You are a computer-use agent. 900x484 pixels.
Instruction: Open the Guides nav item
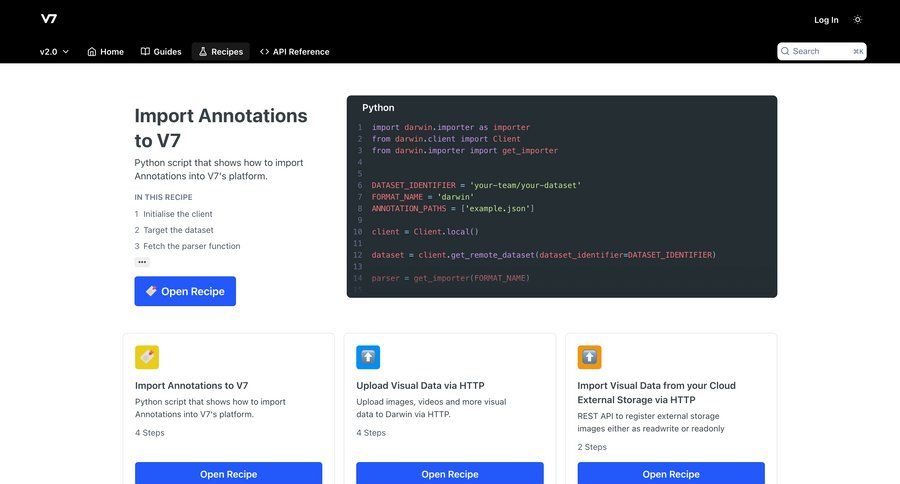pyautogui.click(x=161, y=52)
